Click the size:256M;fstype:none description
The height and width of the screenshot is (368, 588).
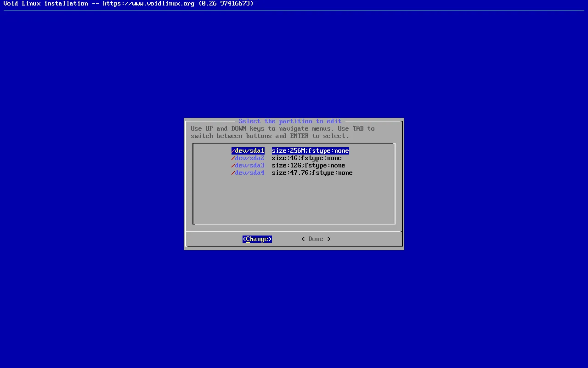point(311,150)
